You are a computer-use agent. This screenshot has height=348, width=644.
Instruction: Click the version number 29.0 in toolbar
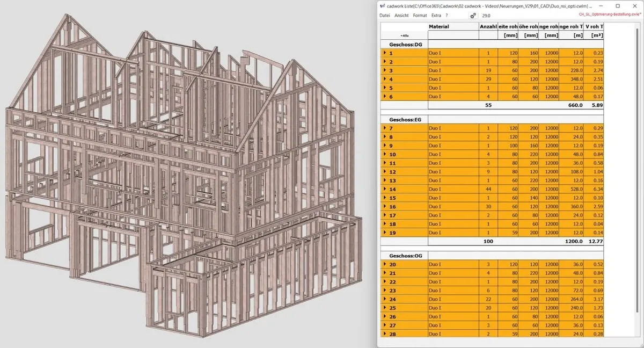(487, 16)
